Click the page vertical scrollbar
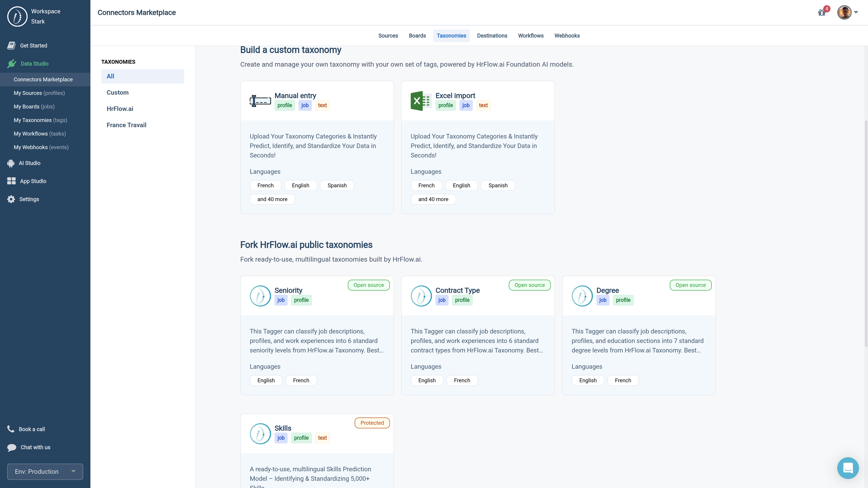This screenshot has width=868, height=488. point(866,232)
